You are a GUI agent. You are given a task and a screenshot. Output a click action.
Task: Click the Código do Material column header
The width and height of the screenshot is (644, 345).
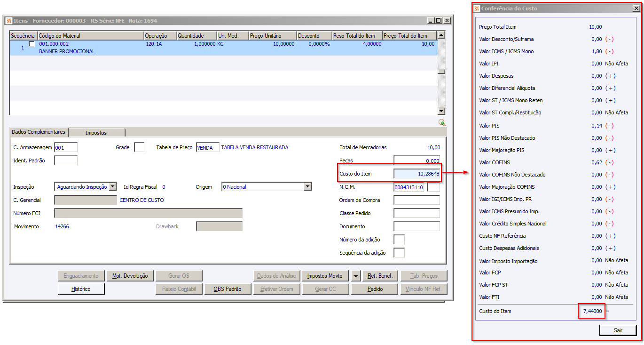click(91, 36)
